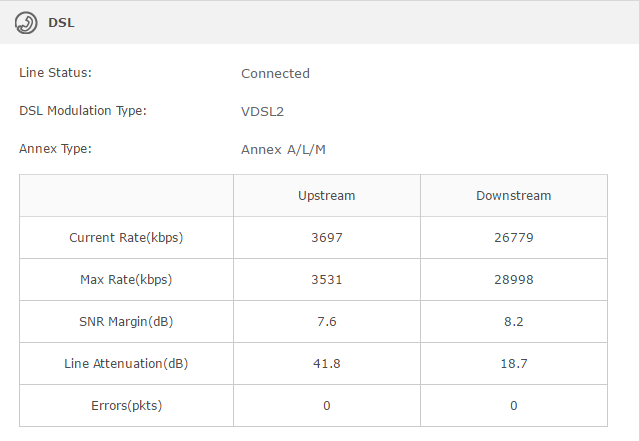
Task: Select downstream SNR margin 8.2
Action: (x=513, y=322)
